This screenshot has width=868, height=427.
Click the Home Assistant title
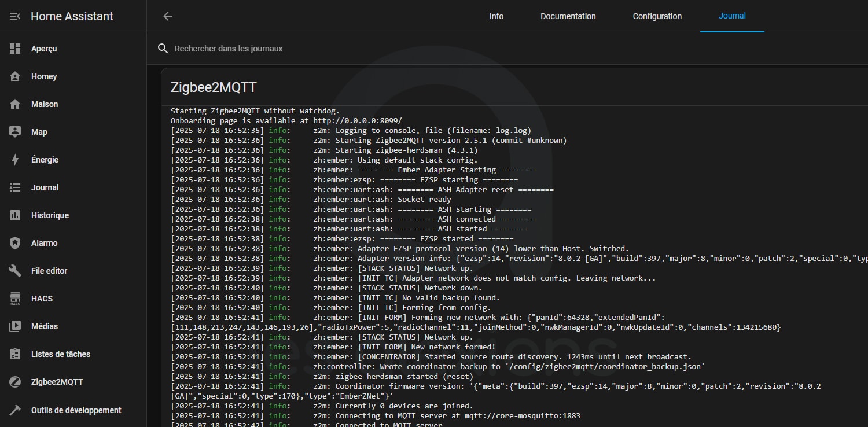tap(72, 16)
